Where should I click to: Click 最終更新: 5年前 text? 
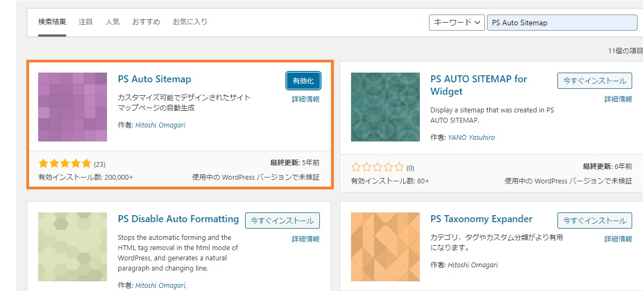coord(295,163)
